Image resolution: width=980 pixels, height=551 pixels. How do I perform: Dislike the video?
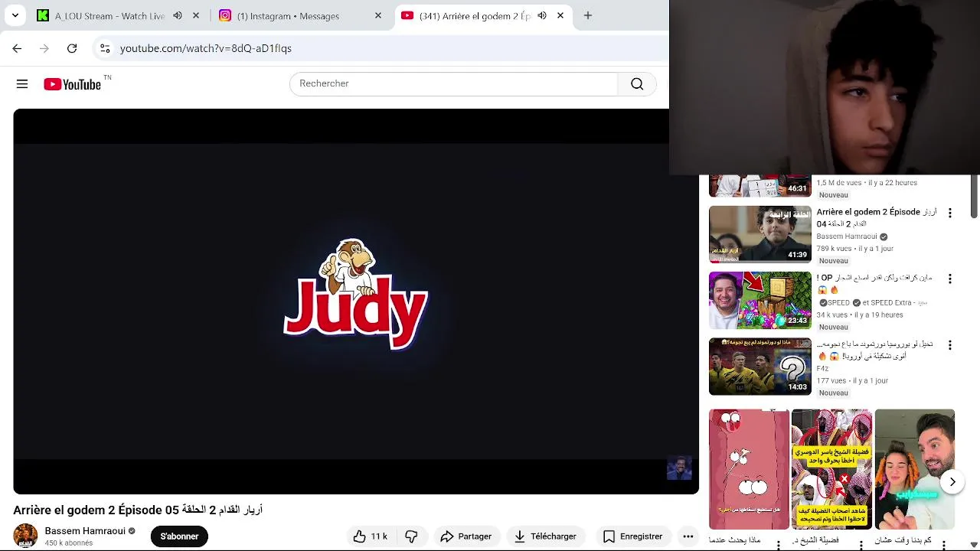[412, 536]
